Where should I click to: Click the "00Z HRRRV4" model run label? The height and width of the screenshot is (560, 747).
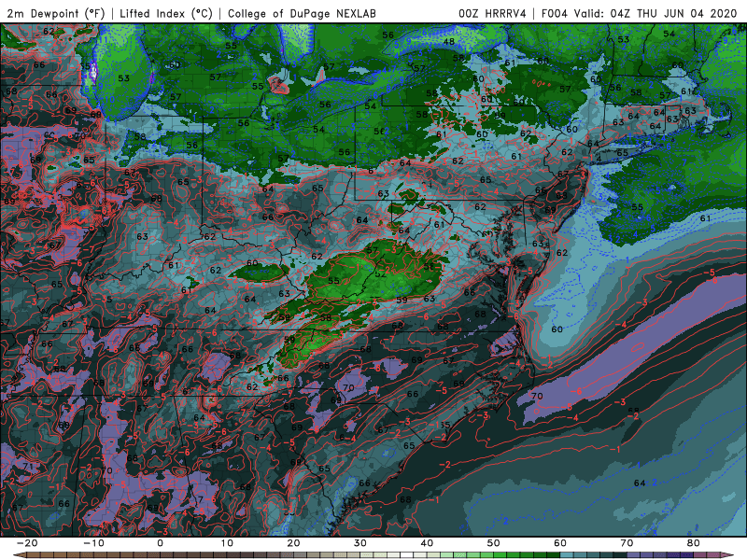492,13
